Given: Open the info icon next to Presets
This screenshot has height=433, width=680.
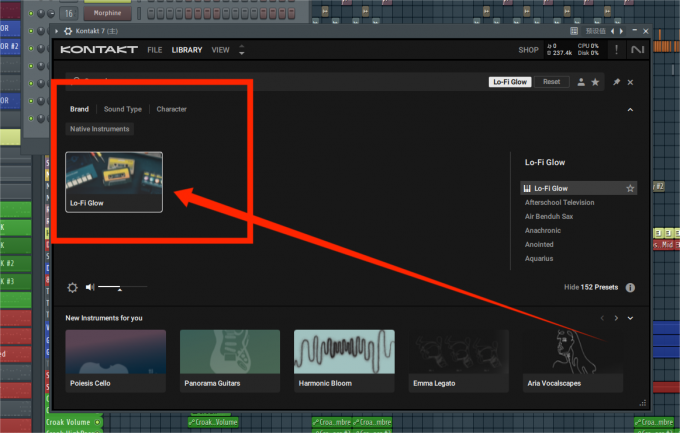Looking at the screenshot, I should point(630,288).
